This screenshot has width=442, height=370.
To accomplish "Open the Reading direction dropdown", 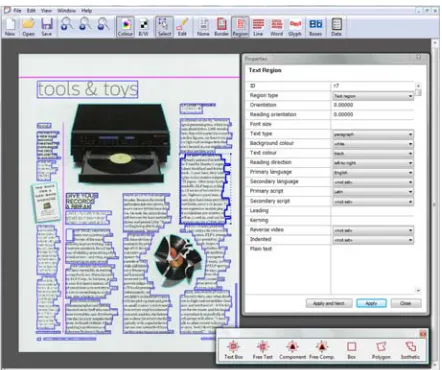I will pos(373,163).
